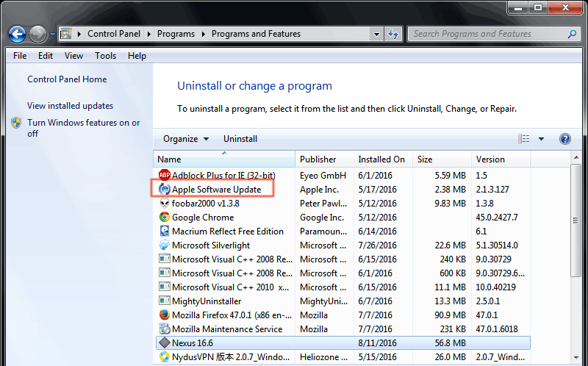Click the search magnifier icon
The width and height of the screenshot is (588, 366).
572,34
